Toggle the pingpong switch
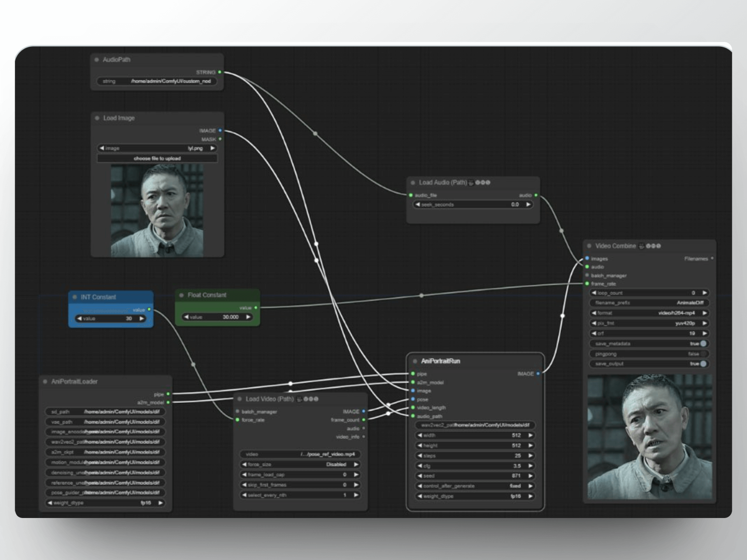This screenshot has height=560, width=747. pyautogui.click(x=703, y=354)
